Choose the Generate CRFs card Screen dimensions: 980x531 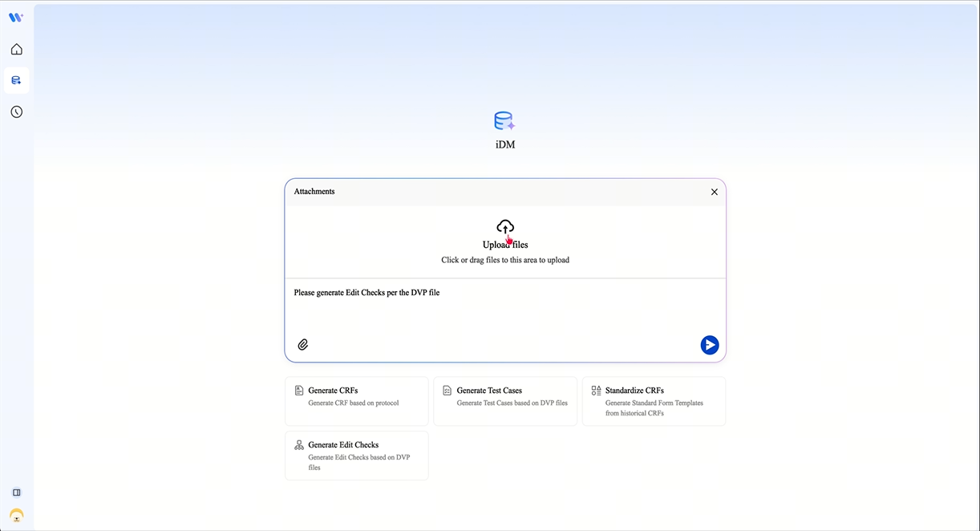click(x=357, y=401)
